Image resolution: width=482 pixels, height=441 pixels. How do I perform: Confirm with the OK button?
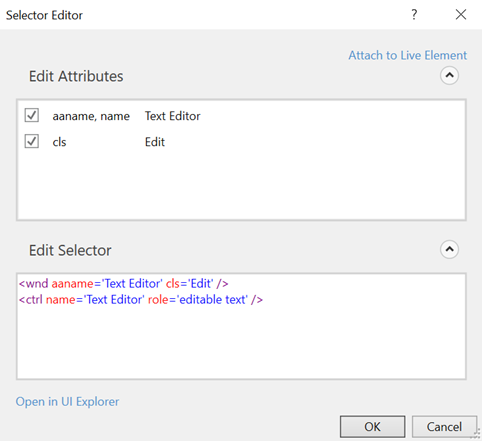pyautogui.click(x=372, y=426)
